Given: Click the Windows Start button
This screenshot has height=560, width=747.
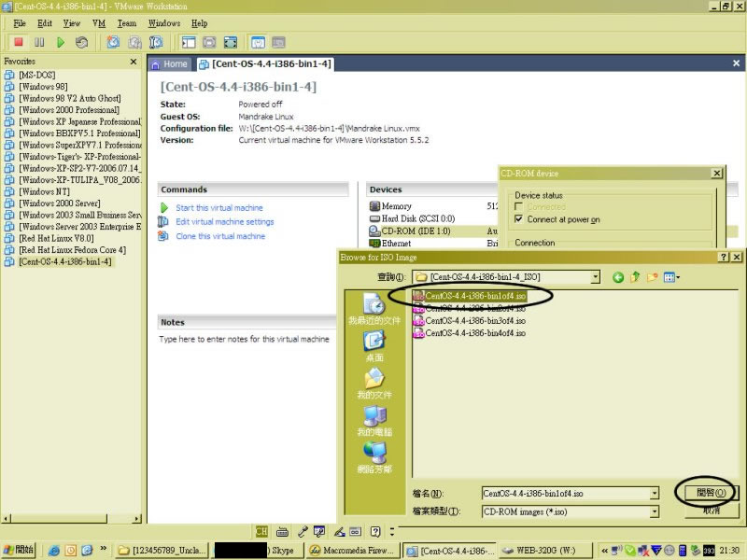Looking at the screenshot, I should click(x=19, y=550).
